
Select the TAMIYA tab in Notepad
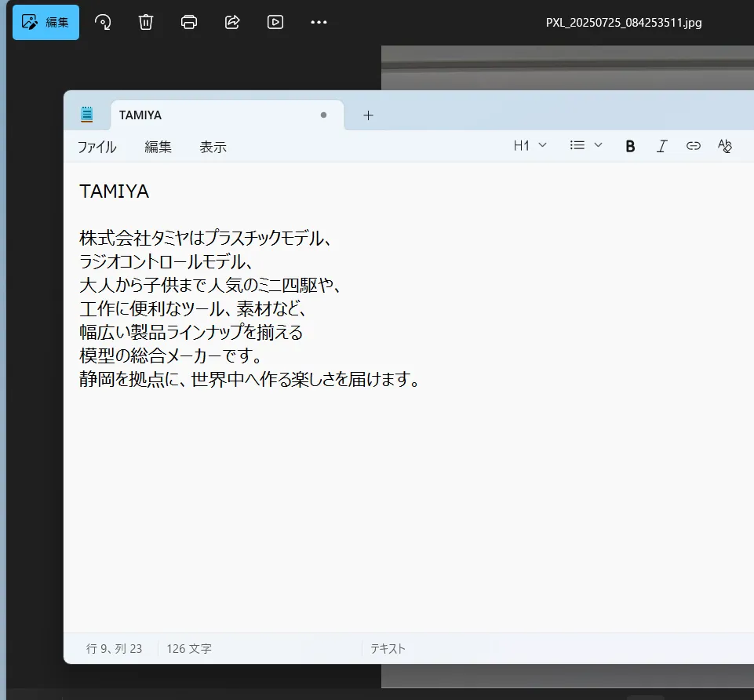pyautogui.click(x=228, y=115)
